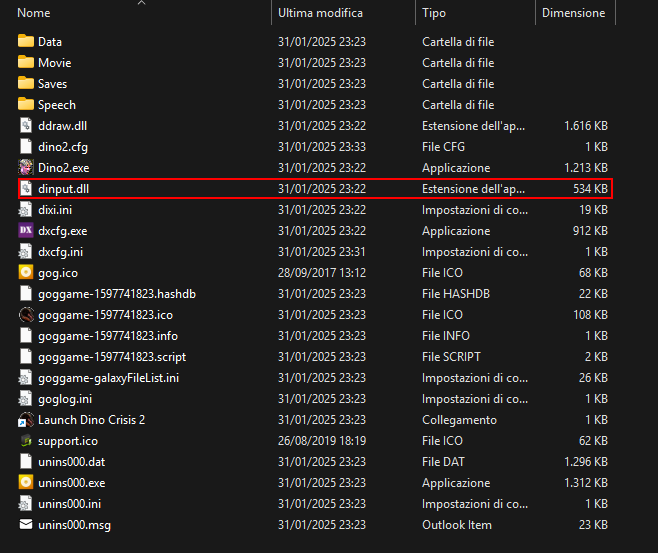This screenshot has height=553, width=658.
Task: Click the goglog.ini file icon
Action: (x=25, y=398)
